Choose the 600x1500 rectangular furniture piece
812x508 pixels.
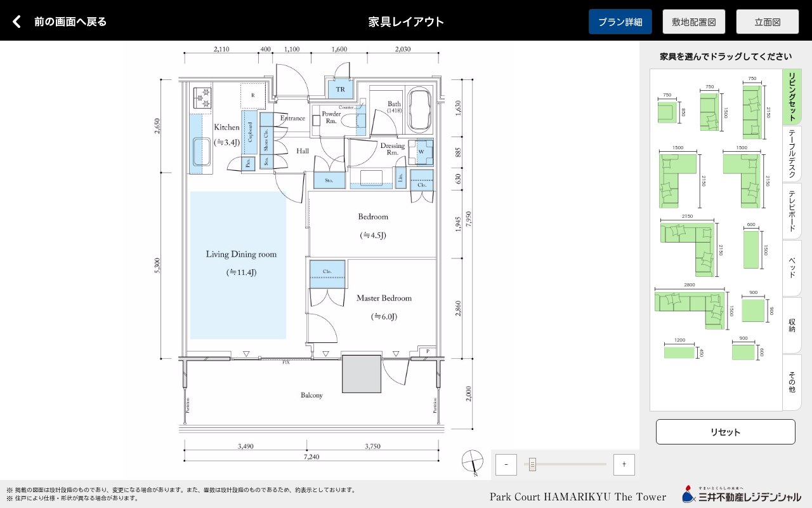click(751, 249)
